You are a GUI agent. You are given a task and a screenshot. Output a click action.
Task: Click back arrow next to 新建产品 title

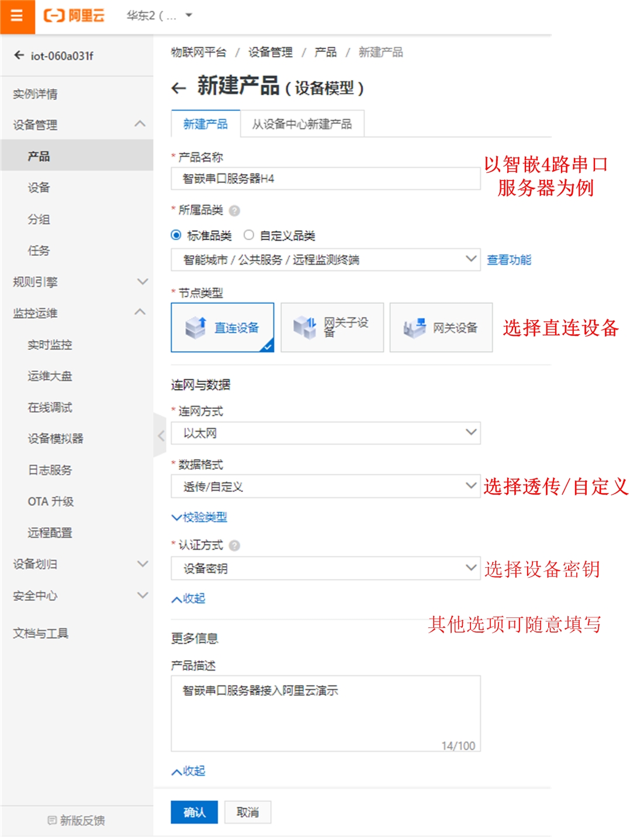[178, 88]
